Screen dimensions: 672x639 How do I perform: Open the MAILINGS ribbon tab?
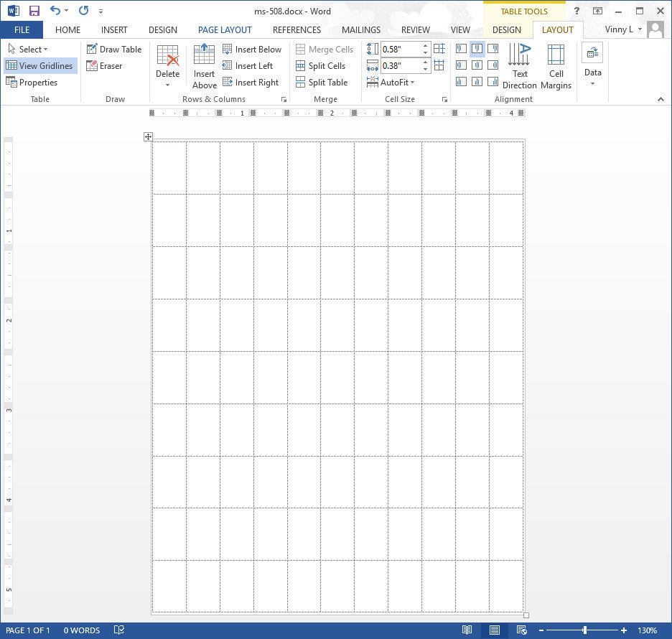pos(360,29)
